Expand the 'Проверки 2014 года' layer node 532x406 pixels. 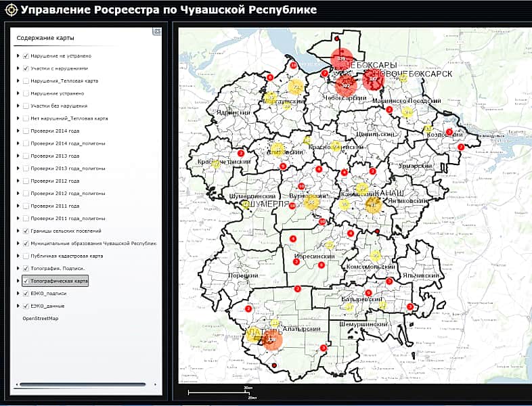pyautogui.click(x=18, y=131)
